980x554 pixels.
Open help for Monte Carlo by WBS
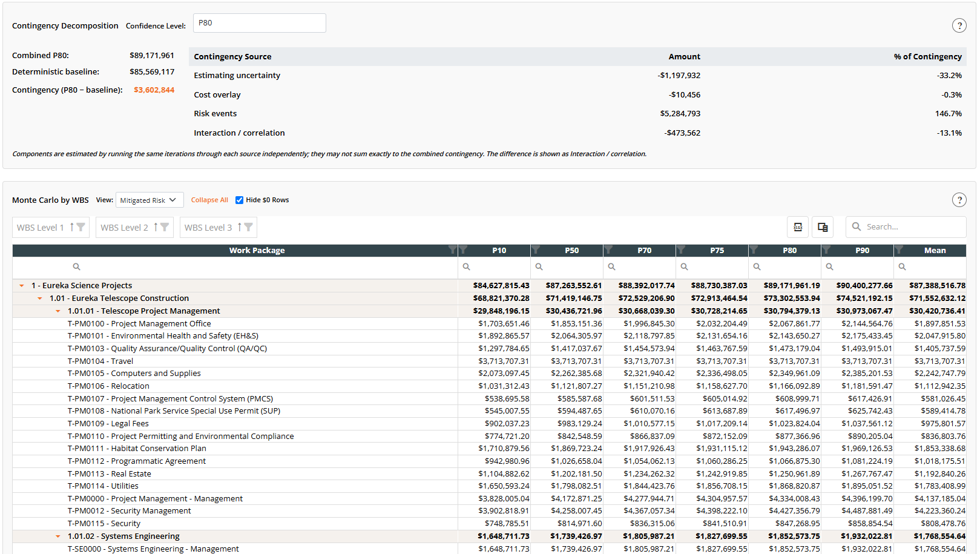959,200
